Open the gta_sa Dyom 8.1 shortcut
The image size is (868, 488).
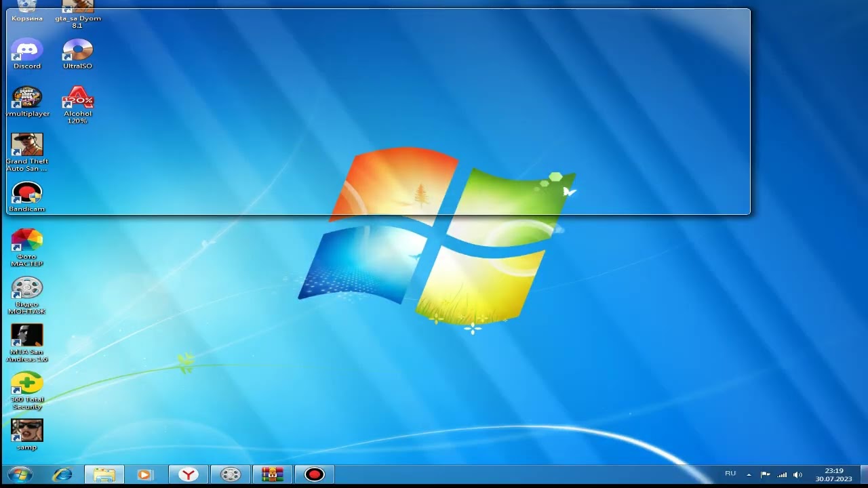click(x=77, y=12)
